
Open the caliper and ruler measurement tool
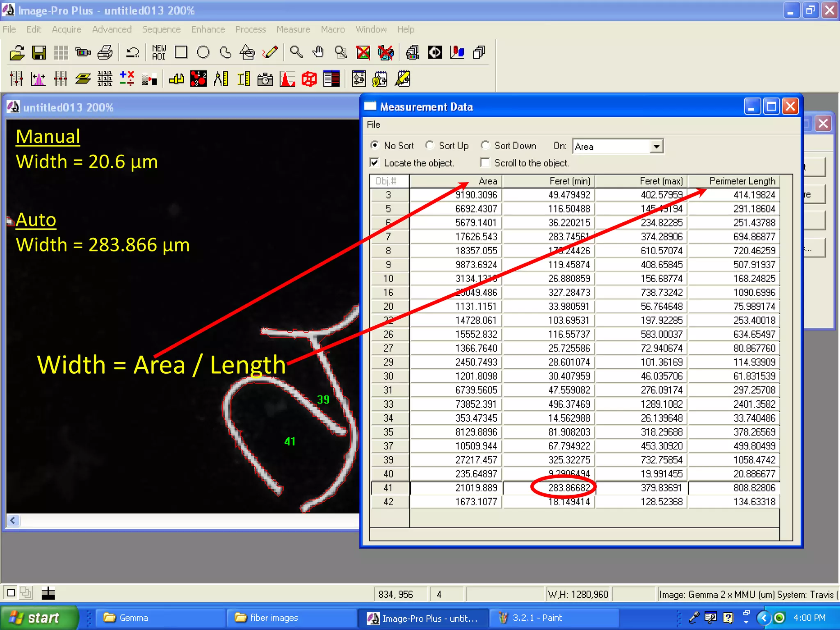[x=221, y=78]
